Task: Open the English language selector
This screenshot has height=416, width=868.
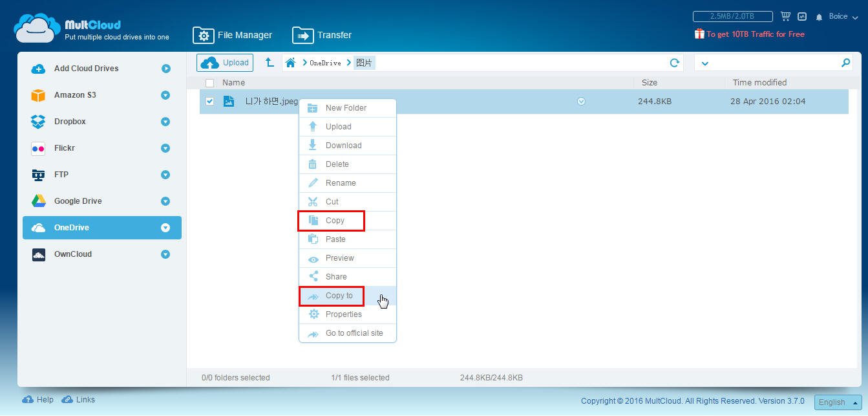Action: click(x=838, y=402)
